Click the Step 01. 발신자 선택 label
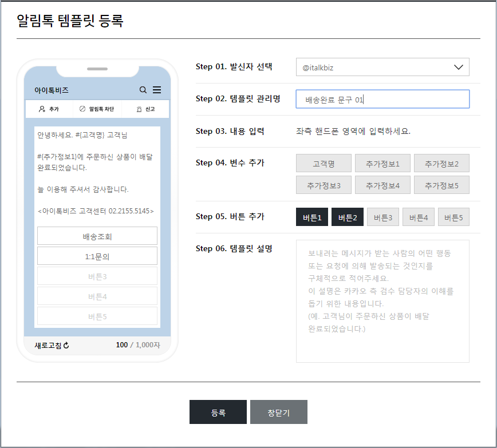 point(234,66)
